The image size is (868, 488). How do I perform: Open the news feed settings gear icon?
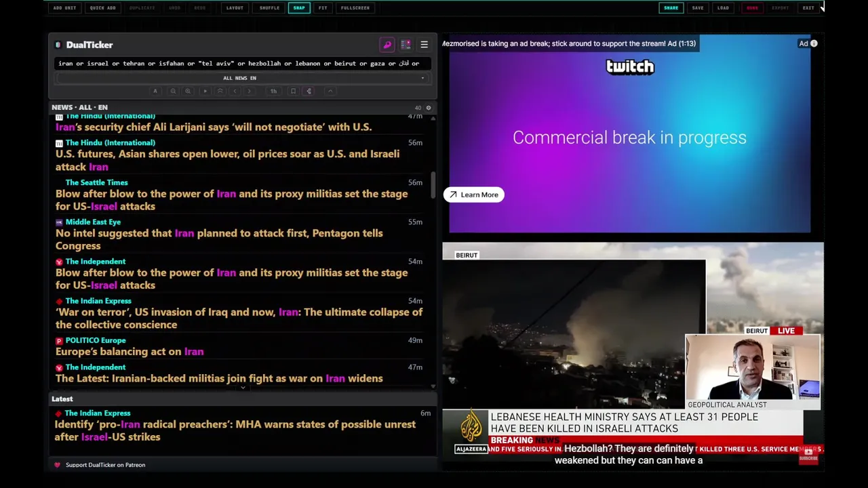point(428,108)
